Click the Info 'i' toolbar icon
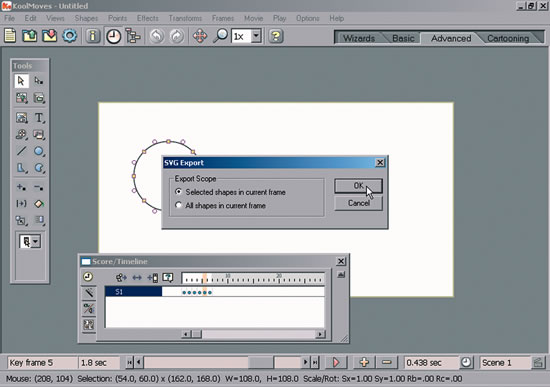The image size is (550, 387). [93, 36]
